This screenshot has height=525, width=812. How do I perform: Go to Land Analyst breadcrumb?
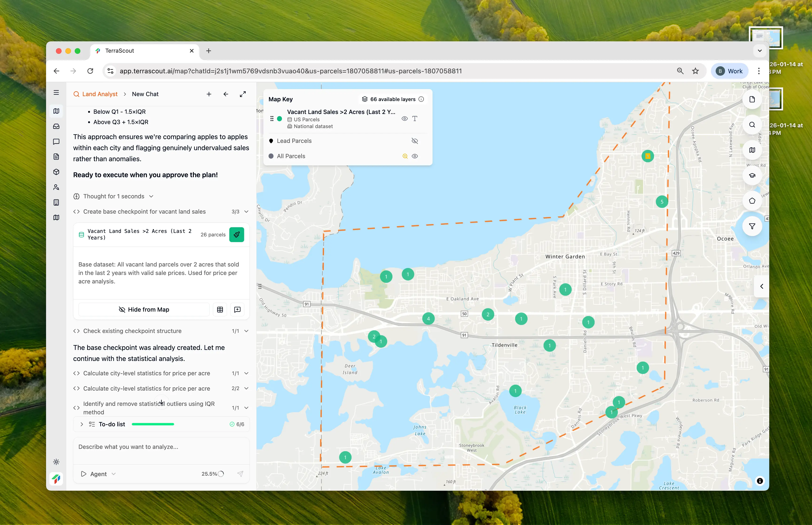coord(99,94)
